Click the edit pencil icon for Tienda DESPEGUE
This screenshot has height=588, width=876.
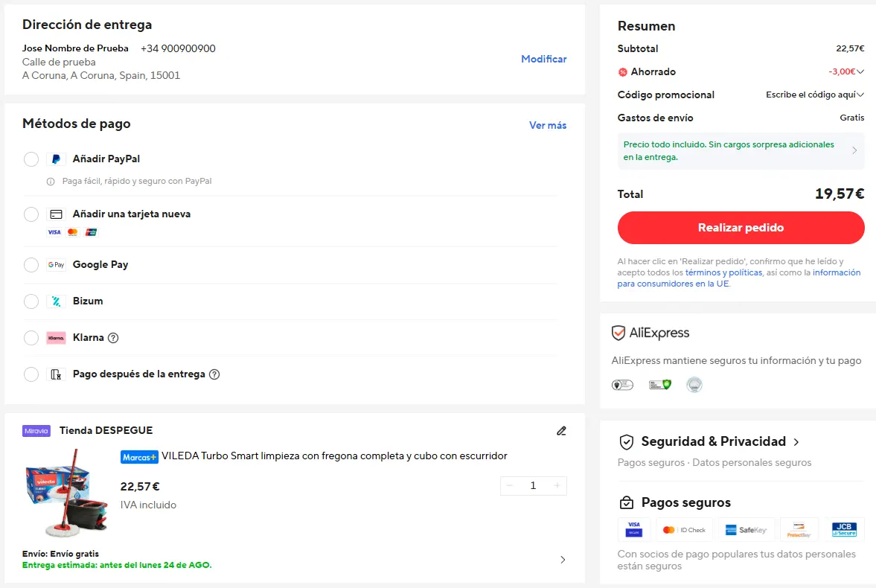(x=561, y=431)
